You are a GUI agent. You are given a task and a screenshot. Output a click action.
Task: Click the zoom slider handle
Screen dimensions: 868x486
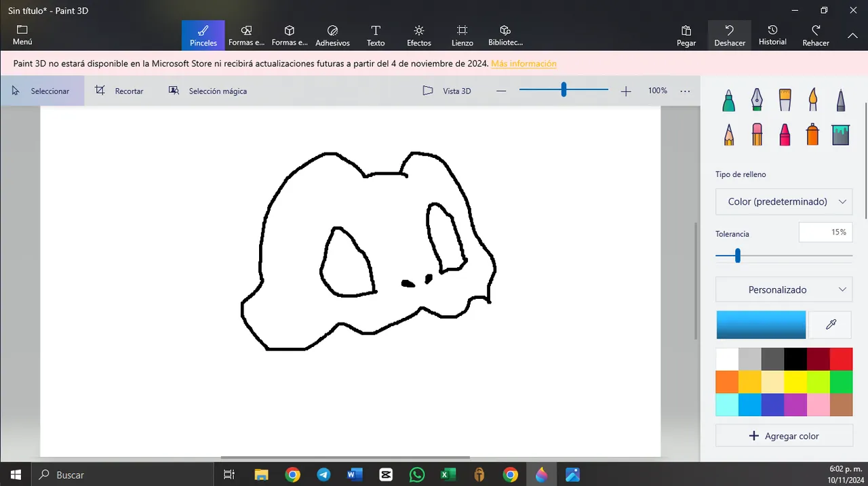(x=564, y=90)
